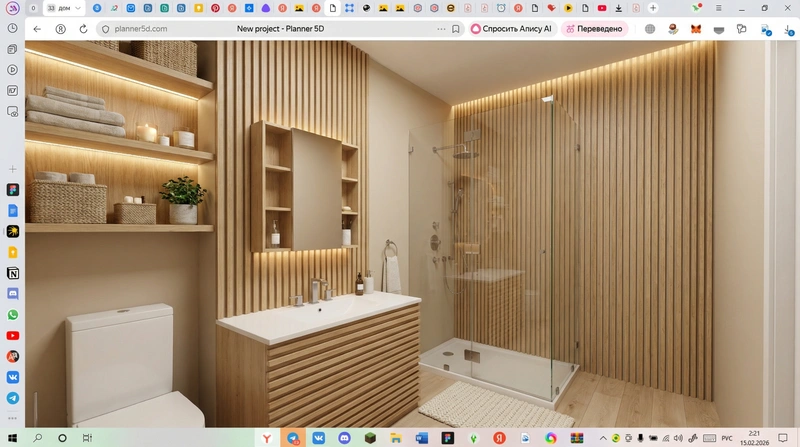Click the Переведено translation button

pos(595,29)
